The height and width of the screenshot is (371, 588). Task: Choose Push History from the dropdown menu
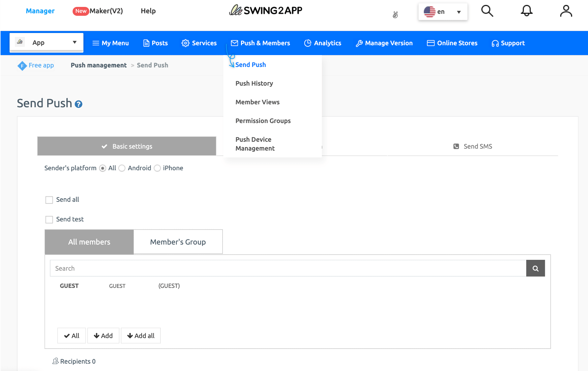pos(254,83)
